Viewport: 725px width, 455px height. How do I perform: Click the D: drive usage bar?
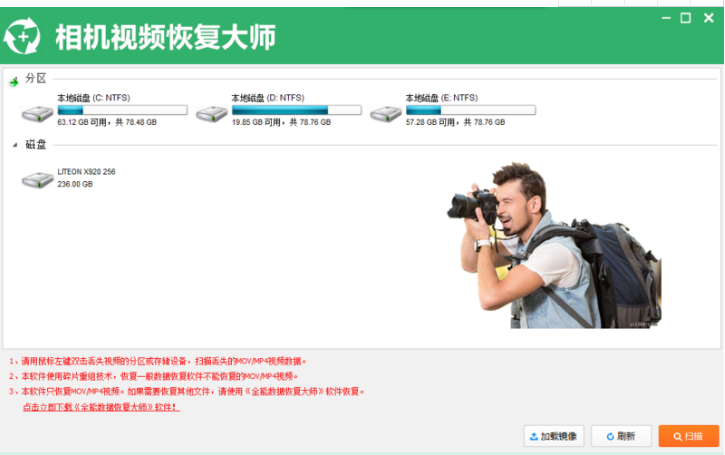(296, 110)
